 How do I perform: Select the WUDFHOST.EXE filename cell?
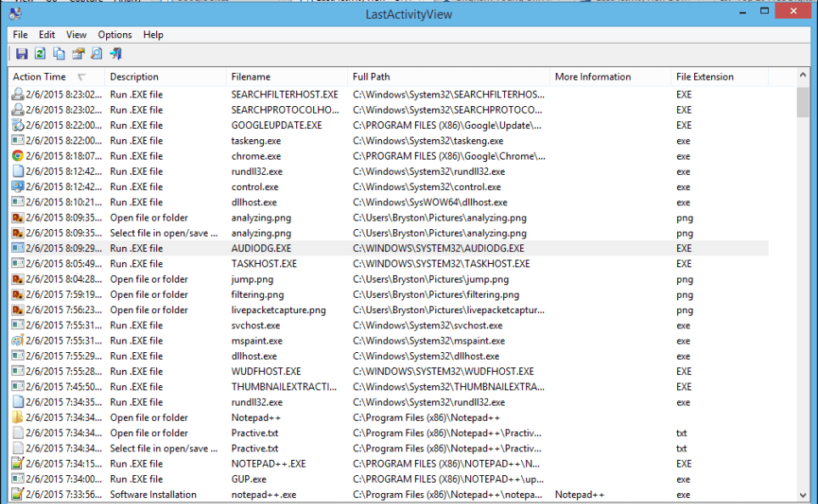pos(266,372)
